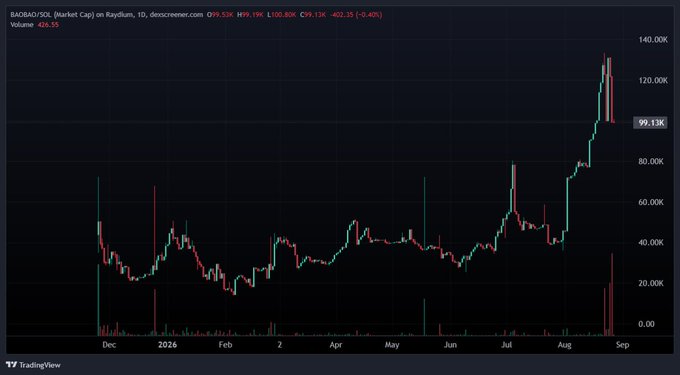The image size is (680, 375).
Task: Click the Dec time axis label
Action: click(109, 346)
